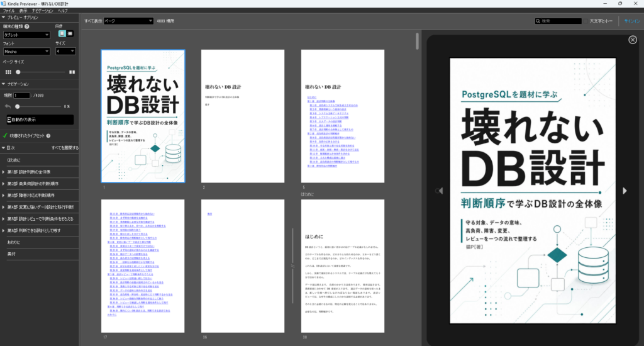Click the サインイン link
Viewport: 644px width, 346px height.
(631, 21)
